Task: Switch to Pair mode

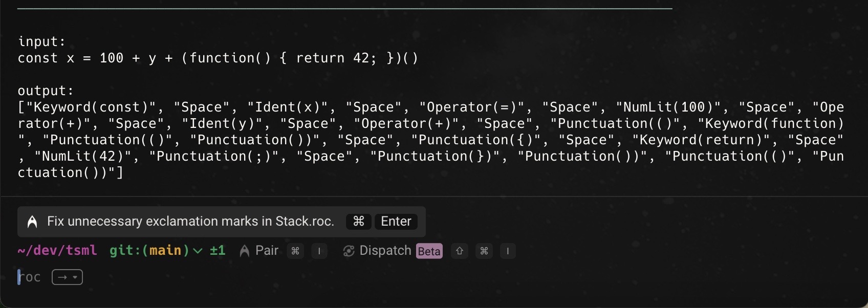Action: [x=267, y=251]
